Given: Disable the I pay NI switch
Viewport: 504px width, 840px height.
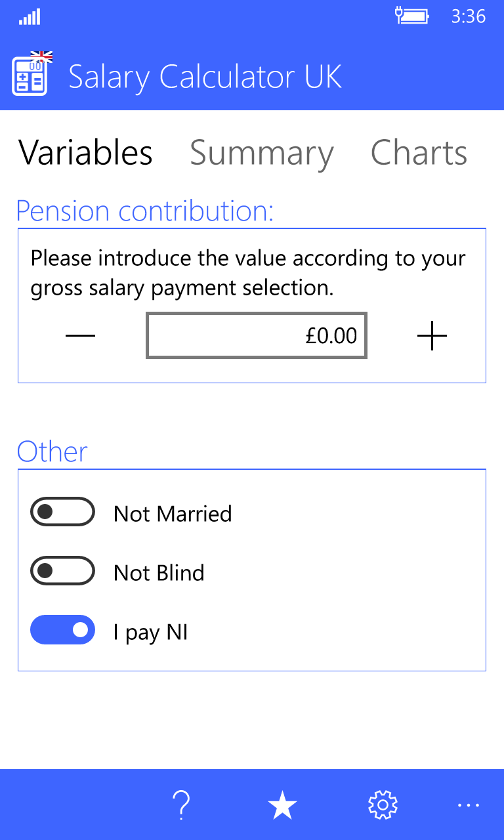Looking at the screenshot, I should tap(63, 631).
